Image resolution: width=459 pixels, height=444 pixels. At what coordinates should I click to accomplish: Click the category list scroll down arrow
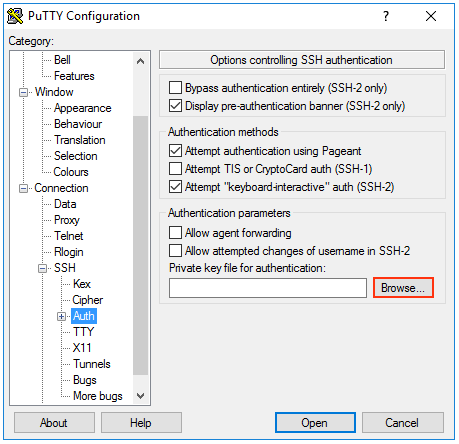point(140,396)
